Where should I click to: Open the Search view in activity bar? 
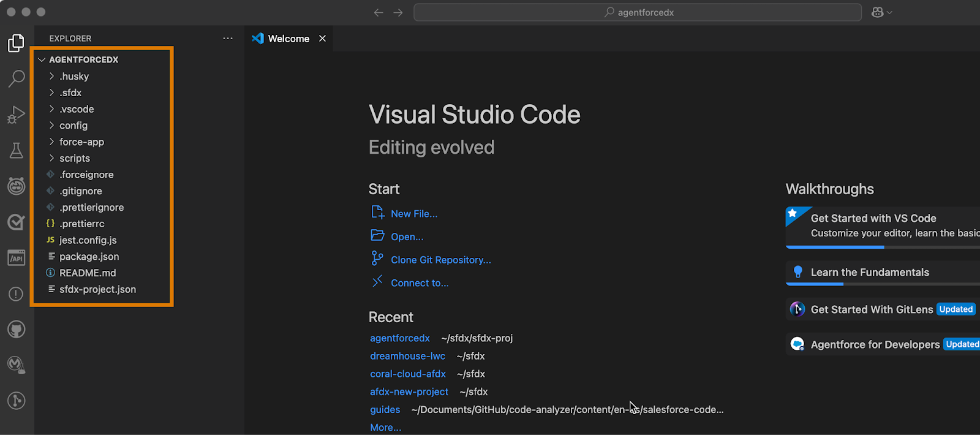tap(17, 78)
